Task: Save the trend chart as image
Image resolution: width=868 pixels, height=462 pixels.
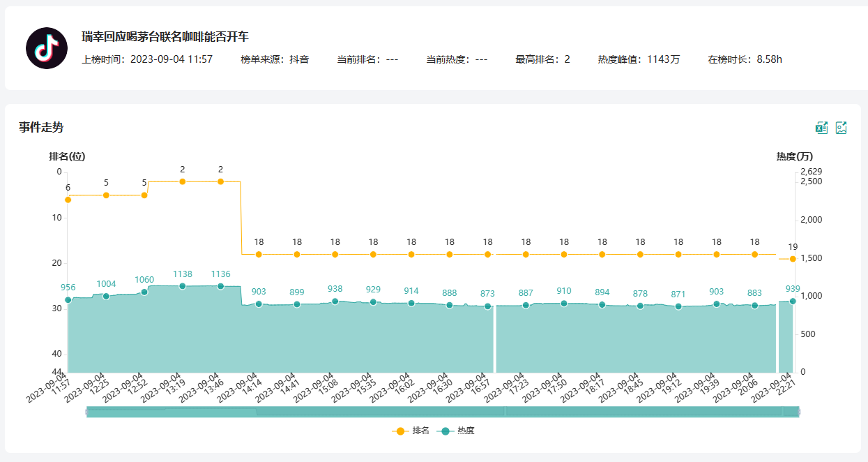Action: click(x=842, y=128)
